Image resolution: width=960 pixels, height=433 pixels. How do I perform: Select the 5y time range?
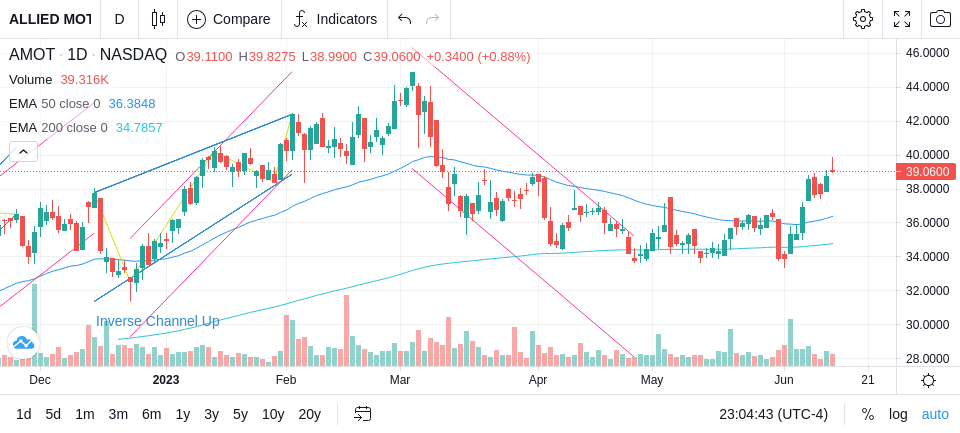click(240, 415)
